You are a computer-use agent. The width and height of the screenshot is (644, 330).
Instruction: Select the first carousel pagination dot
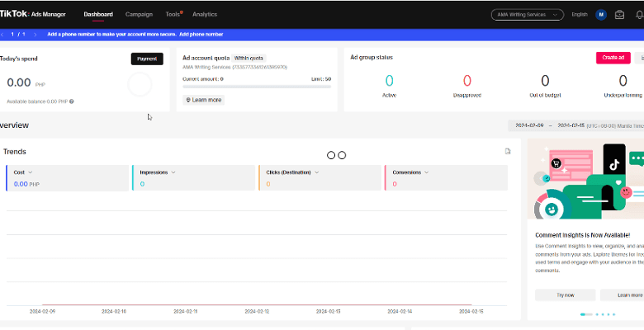tap(586, 314)
